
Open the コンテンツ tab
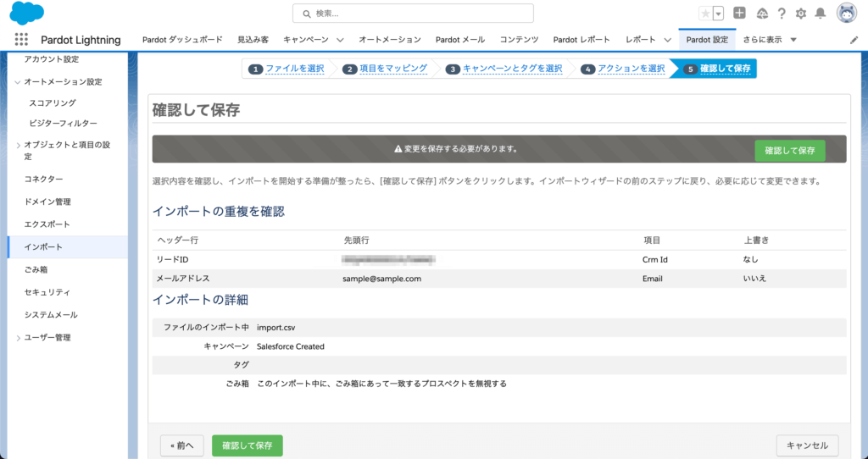pos(520,40)
